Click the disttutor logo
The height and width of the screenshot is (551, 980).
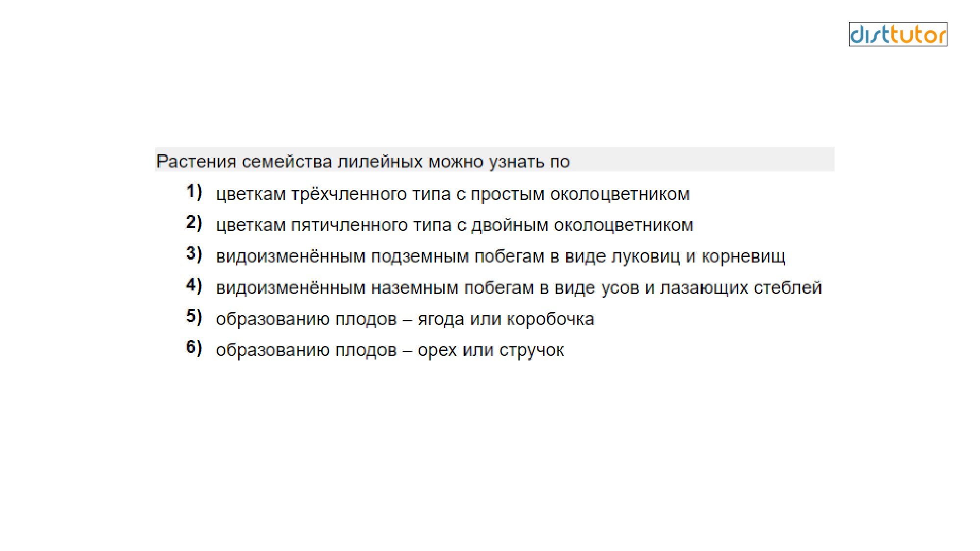(x=898, y=34)
